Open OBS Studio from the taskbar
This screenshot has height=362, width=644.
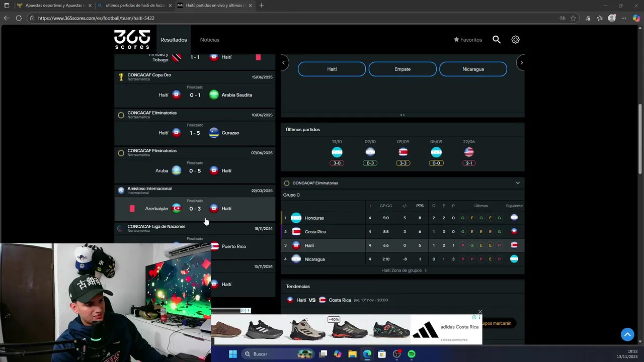click(x=396, y=354)
